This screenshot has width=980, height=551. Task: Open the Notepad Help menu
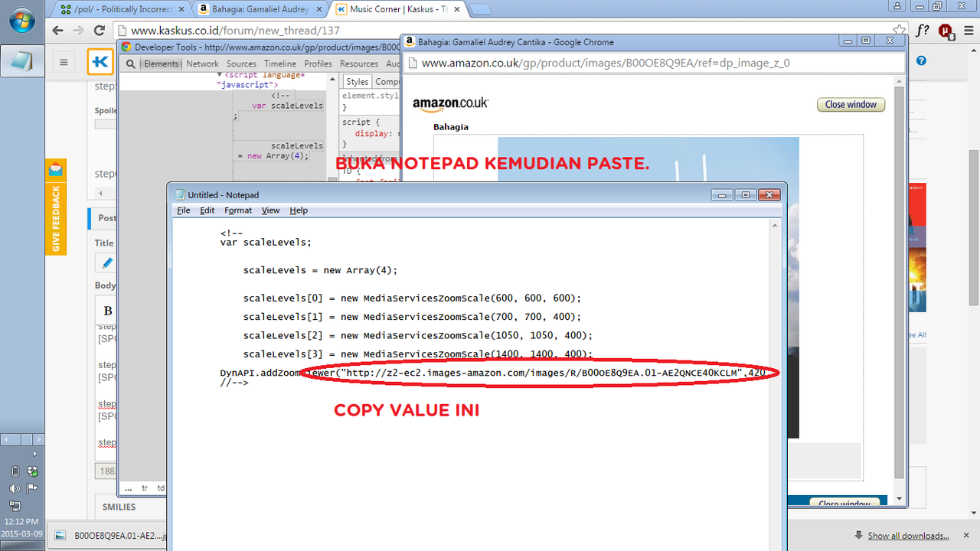click(299, 210)
